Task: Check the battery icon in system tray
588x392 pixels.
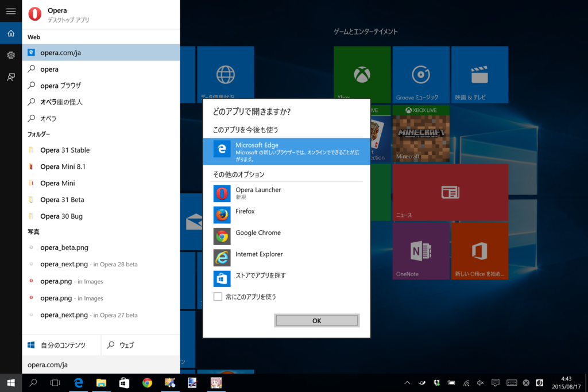Action: click(x=451, y=383)
